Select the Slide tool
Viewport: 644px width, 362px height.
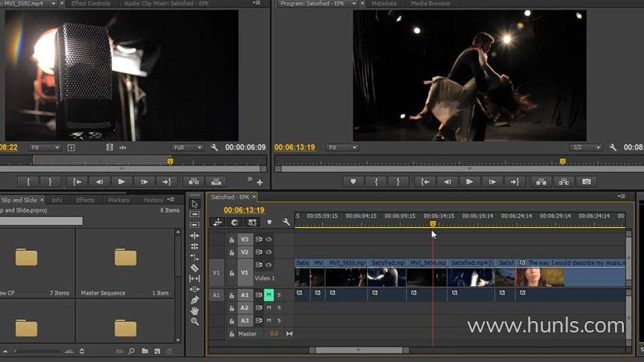click(195, 290)
